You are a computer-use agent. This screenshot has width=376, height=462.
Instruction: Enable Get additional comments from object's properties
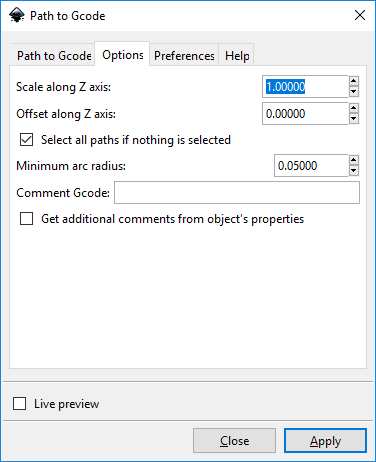pos(26,219)
